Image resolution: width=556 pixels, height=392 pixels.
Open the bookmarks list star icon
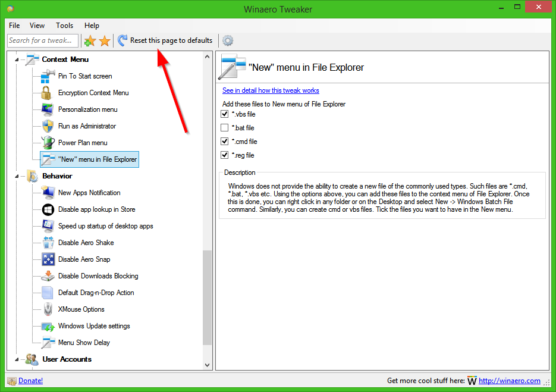point(105,41)
